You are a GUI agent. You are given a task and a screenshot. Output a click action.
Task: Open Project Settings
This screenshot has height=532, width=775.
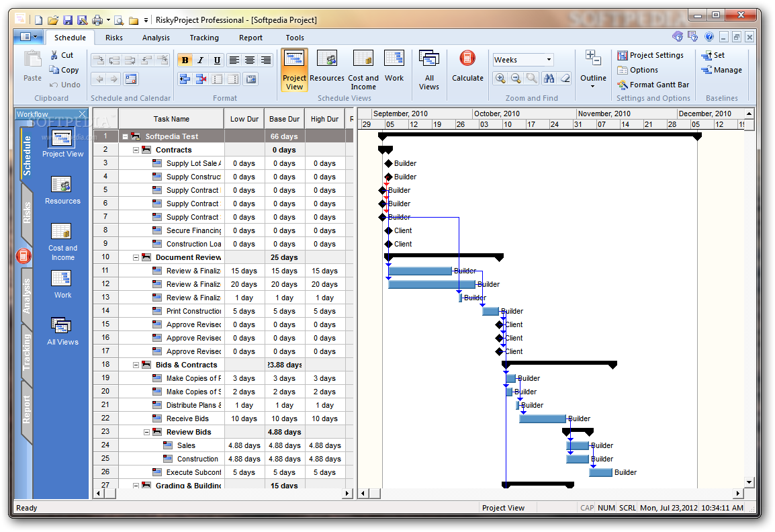[651, 55]
